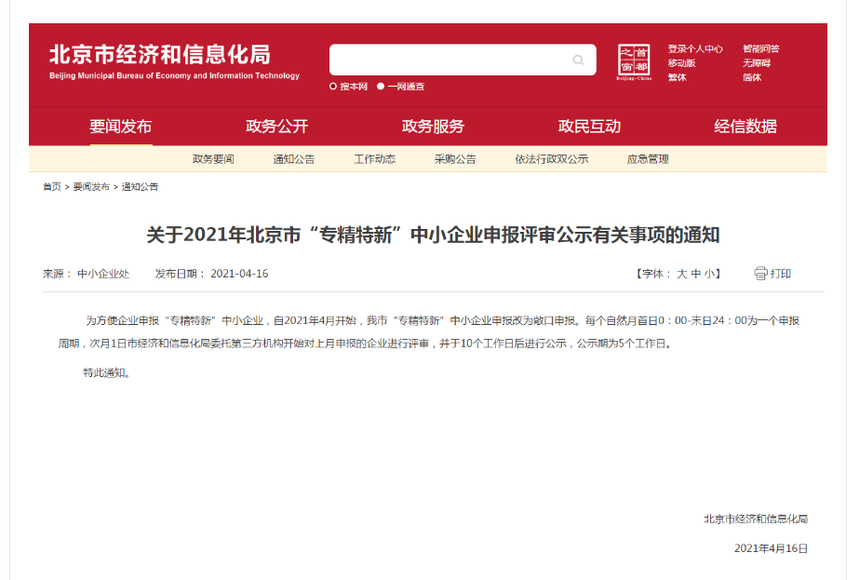Click the 打印 print label
The image size is (859, 580).
pyautogui.click(x=781, y=273)
